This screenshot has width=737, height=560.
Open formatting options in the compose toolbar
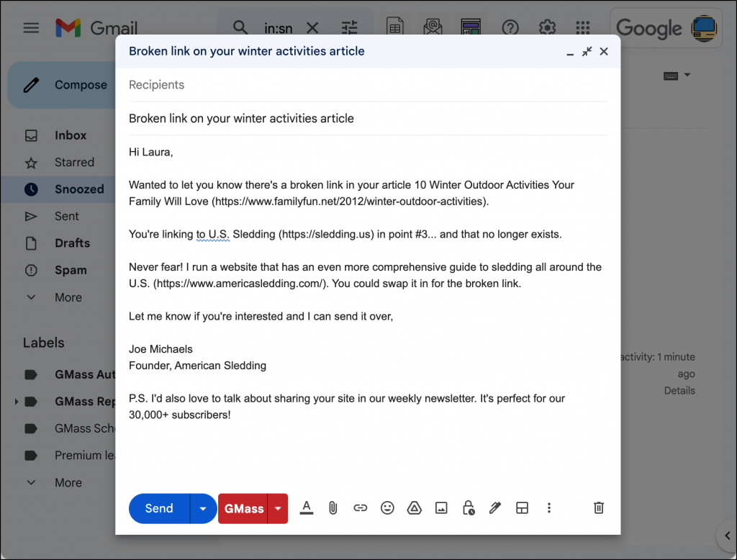(x=306, y=508)
